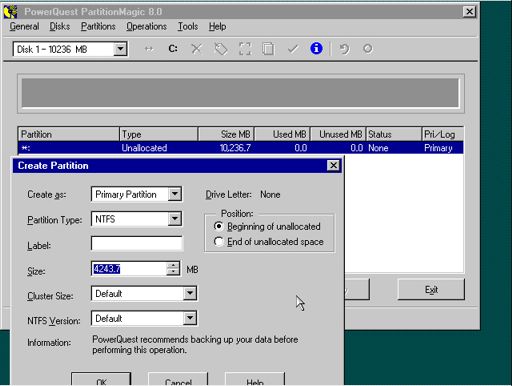Click the PartitionMagic title bar app icon

click(x=10, y=12)
